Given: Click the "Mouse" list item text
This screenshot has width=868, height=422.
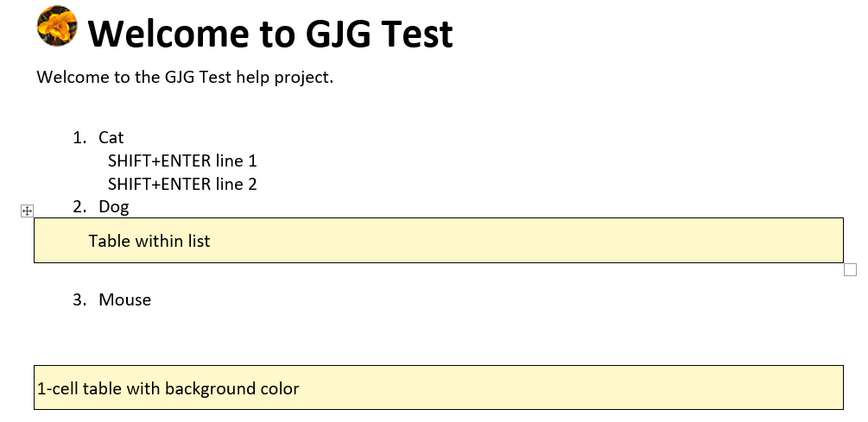Looking at the screenshot, I should point(125,299).
